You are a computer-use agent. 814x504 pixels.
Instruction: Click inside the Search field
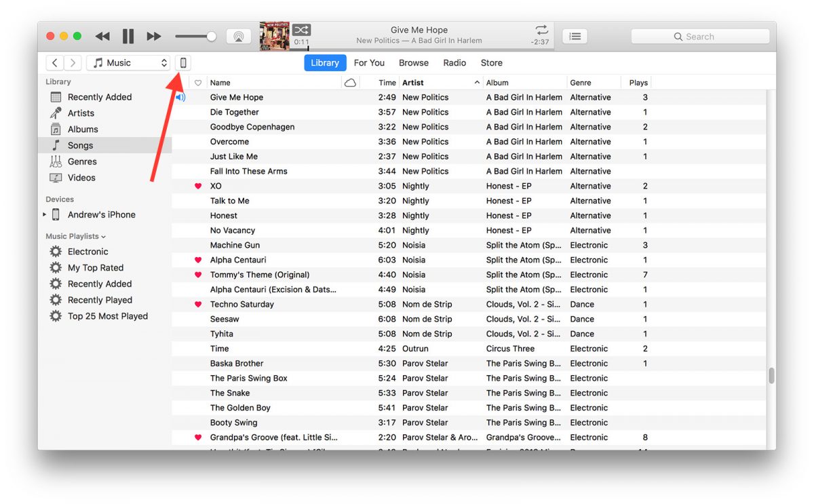point(700,36)
